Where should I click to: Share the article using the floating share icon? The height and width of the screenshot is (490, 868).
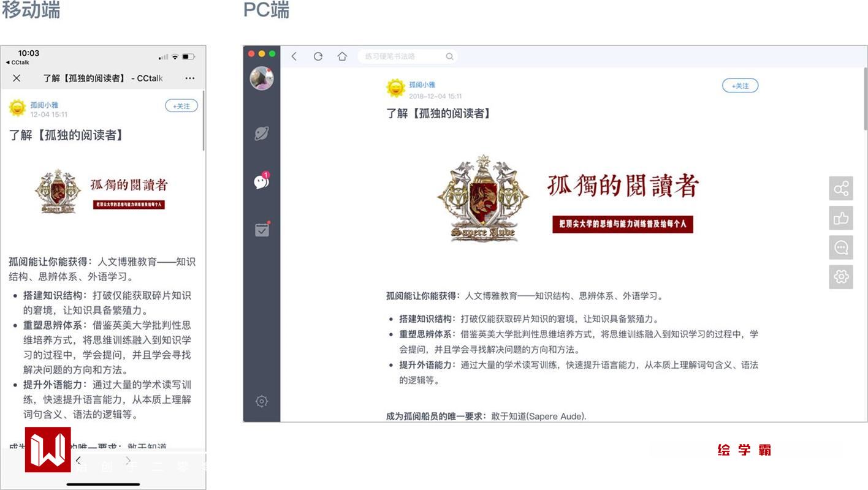[841, 189]
